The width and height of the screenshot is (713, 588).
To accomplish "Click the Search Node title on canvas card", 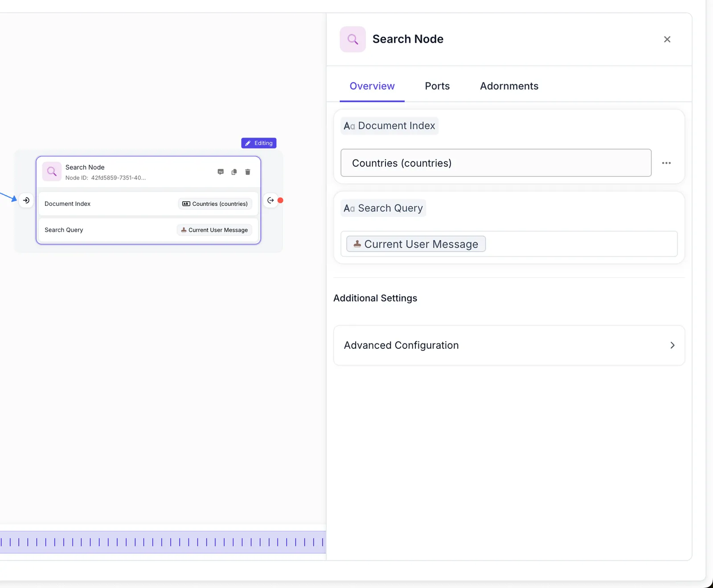I will click(x=85, y=167).
